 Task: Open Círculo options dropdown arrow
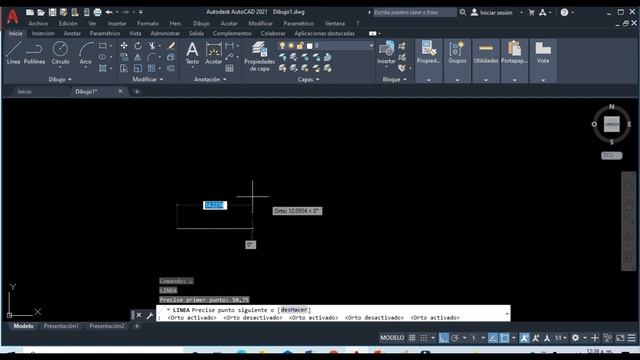[x=60, y=67]
